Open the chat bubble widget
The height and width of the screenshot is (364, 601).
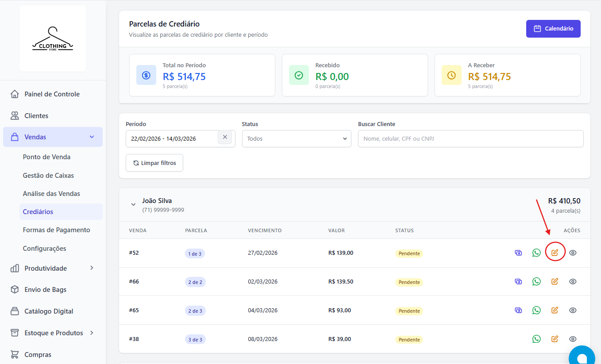point(582,356)
